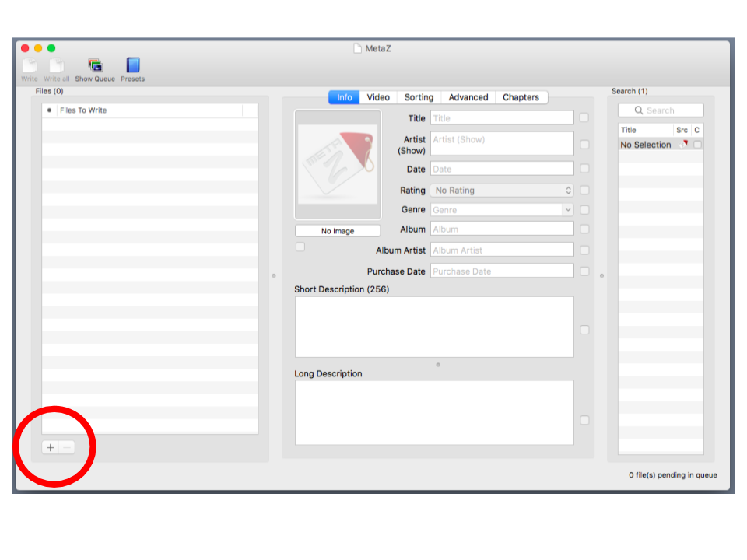Open the Rating dropdown showing No Rating
747x560 pixels.
(x=502, y=190)
